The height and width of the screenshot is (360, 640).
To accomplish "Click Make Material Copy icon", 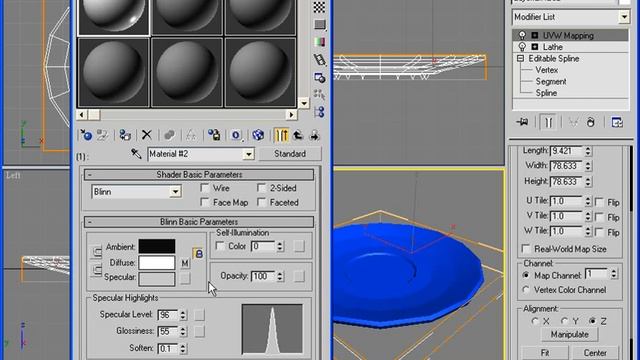I will (169, 135).
